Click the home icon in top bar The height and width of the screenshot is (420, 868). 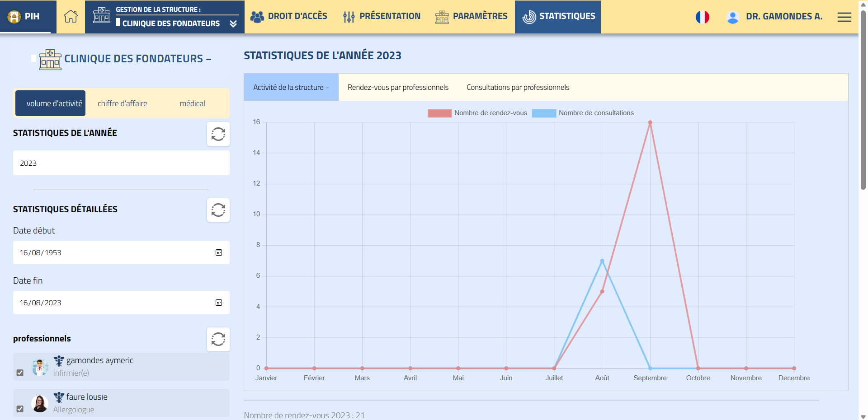coord(71,17)
